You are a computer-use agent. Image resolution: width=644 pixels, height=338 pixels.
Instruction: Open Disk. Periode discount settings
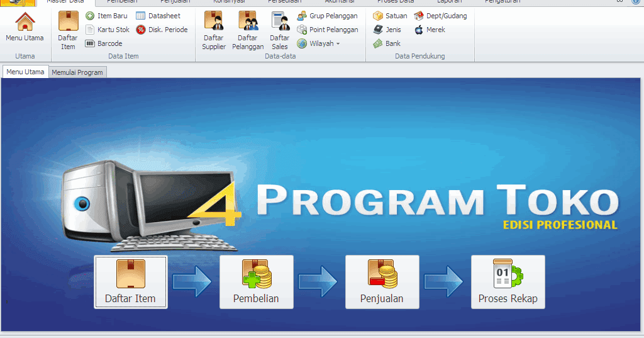162,30
